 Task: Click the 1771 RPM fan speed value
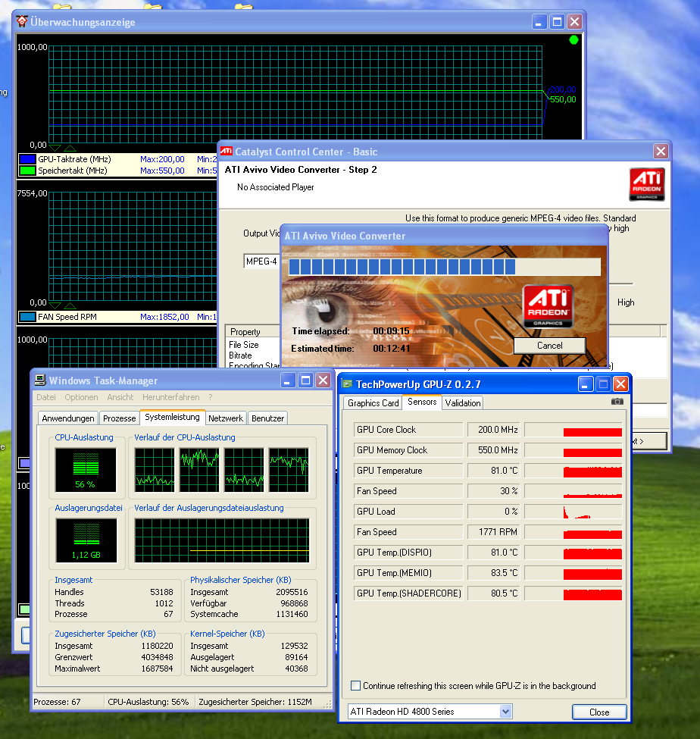494,531
